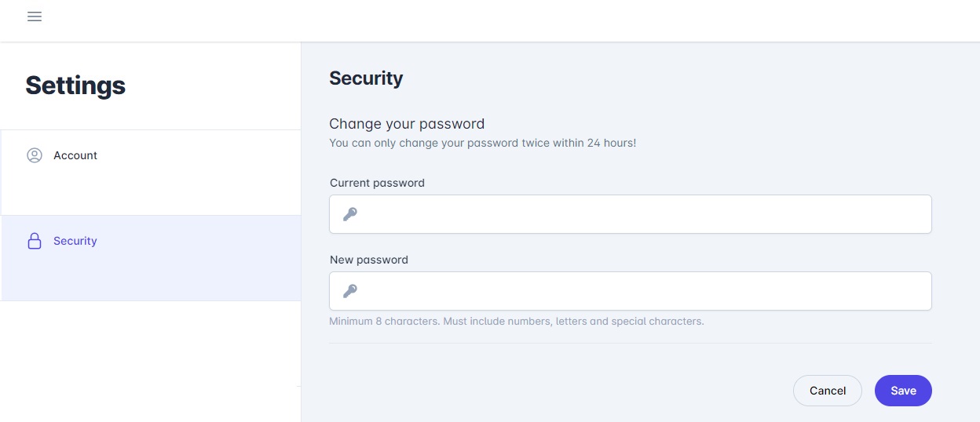Select the Security tab in sidebar
The height and width of the screenshot is (422, 980).
click(75, 241)
